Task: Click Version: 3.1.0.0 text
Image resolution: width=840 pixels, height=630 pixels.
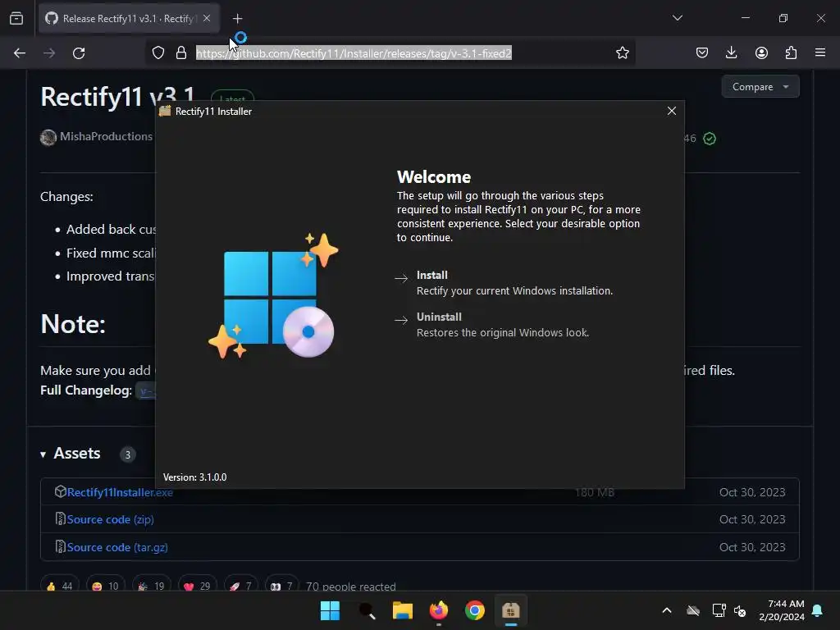Action: point(195,477)
